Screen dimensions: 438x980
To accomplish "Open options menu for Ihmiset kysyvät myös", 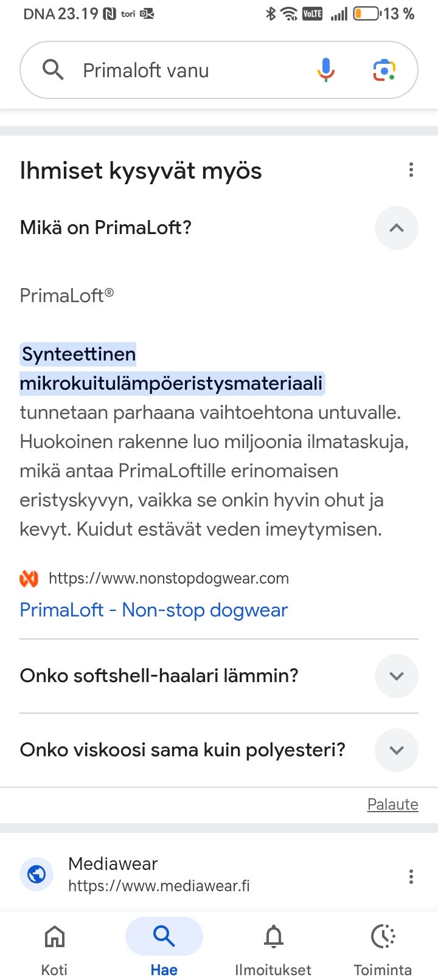I will pos(411,170).
